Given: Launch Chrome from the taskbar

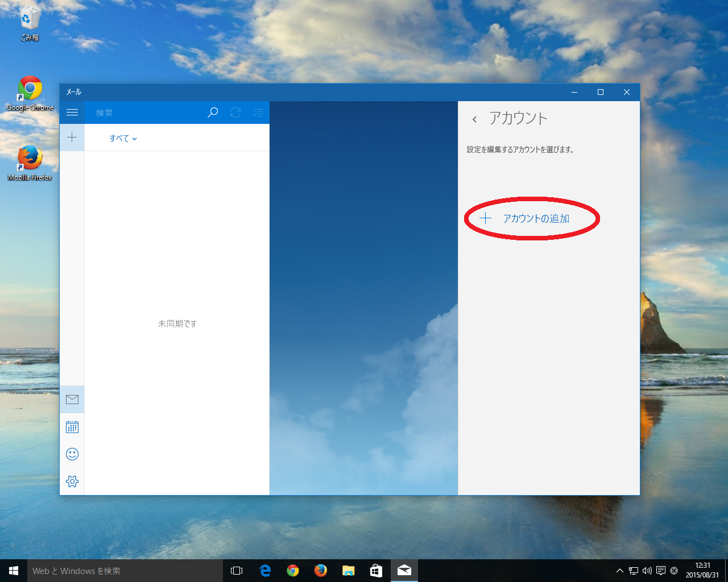Looking at the screenshot, I should click(x=293, y=571).
